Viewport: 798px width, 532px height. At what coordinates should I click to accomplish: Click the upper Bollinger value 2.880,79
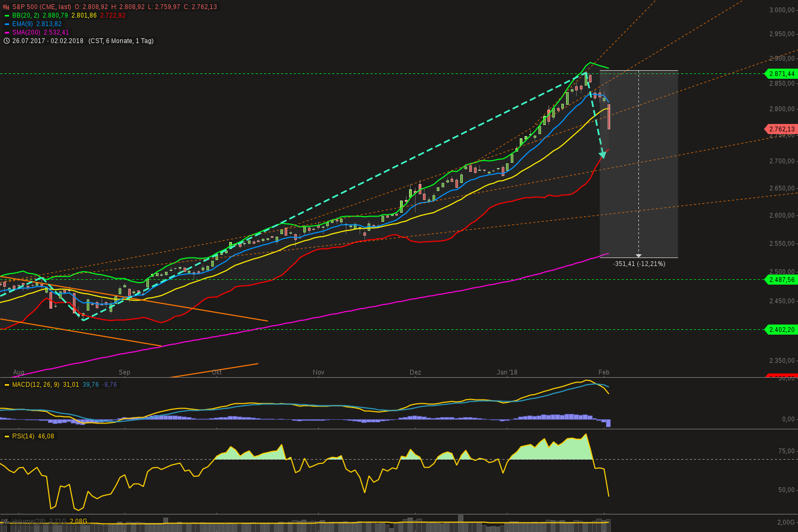point(55,15)
